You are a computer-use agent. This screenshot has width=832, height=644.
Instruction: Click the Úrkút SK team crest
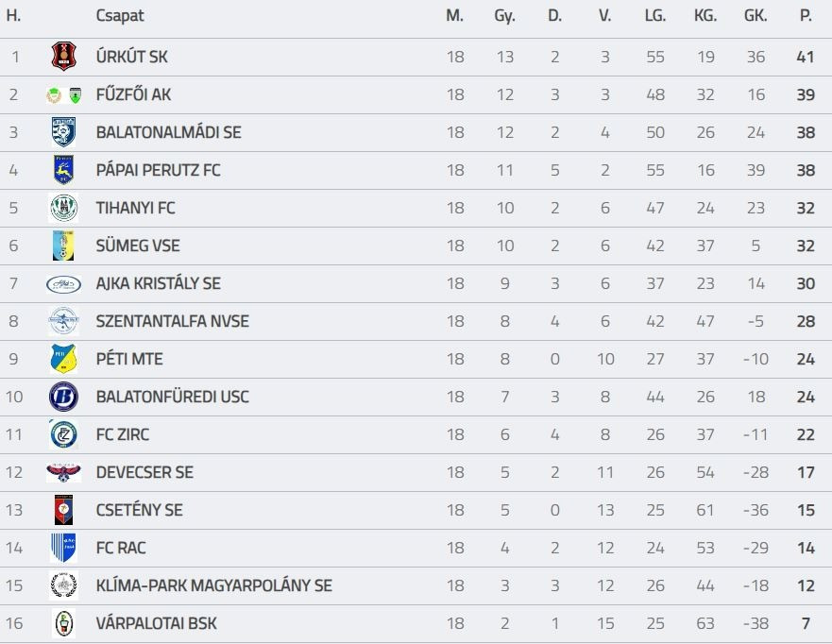63,57
